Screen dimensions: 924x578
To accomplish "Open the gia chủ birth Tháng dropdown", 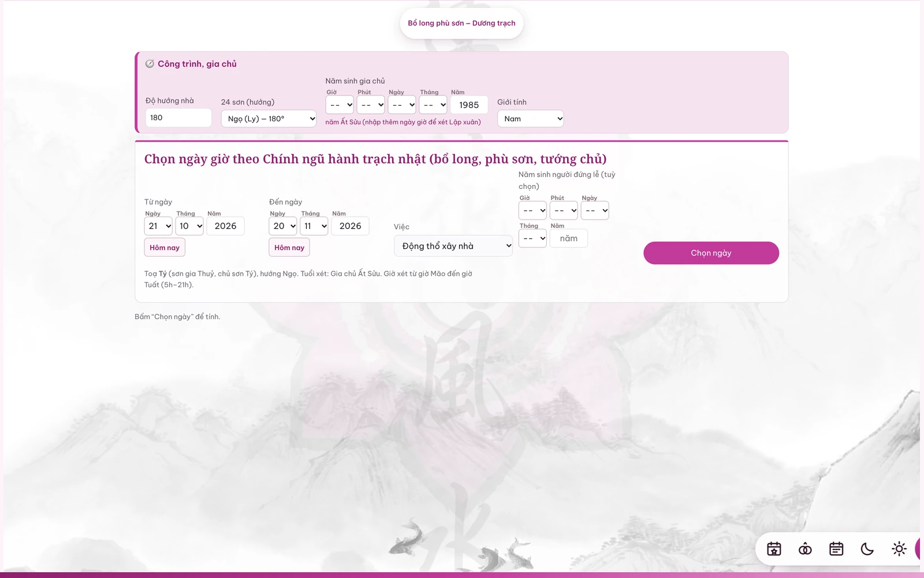I will 433,105.
